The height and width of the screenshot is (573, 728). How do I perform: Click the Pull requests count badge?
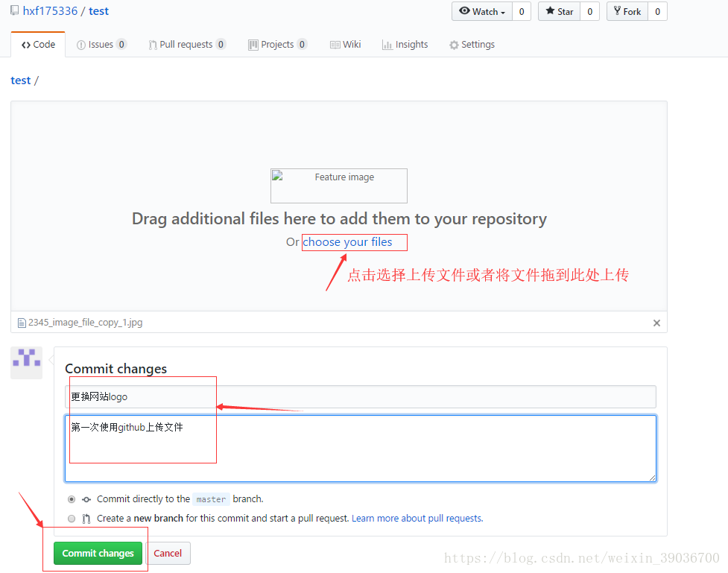[x=221, y=44]
